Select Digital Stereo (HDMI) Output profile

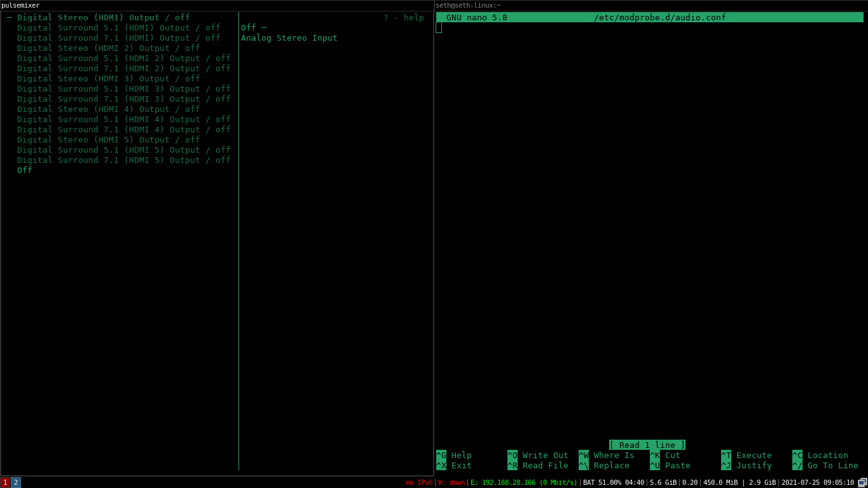(104, 18)
